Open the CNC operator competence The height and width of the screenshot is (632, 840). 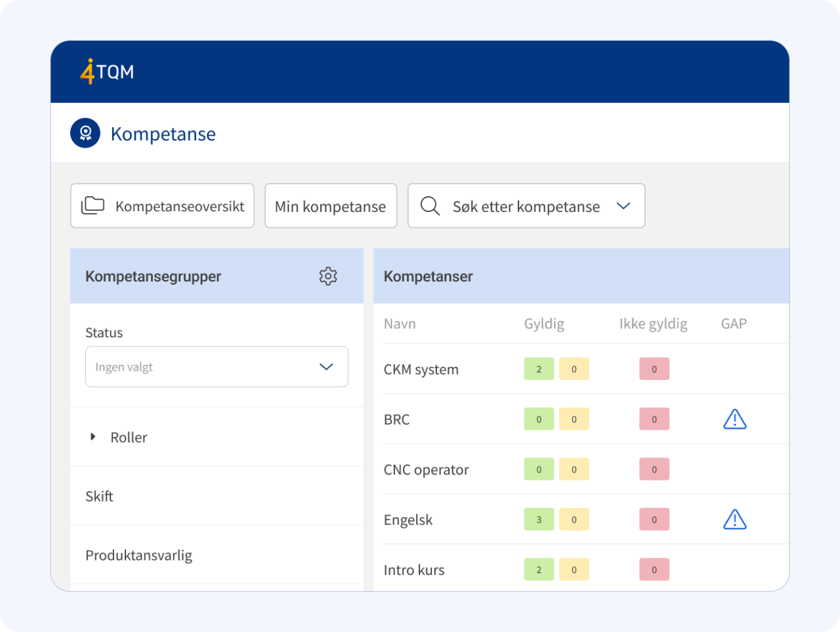(427, 470)
